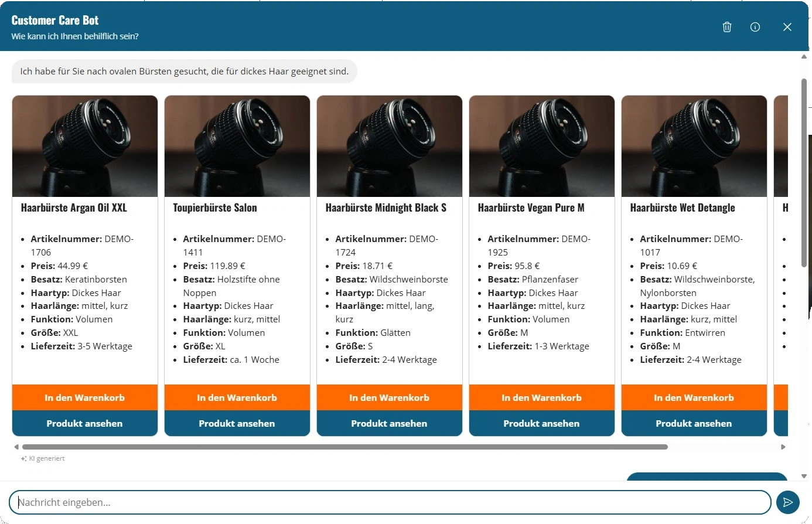Click the Toupierbürste Salon product image
This screenshot has width=812, height=524.
[237, 146]
